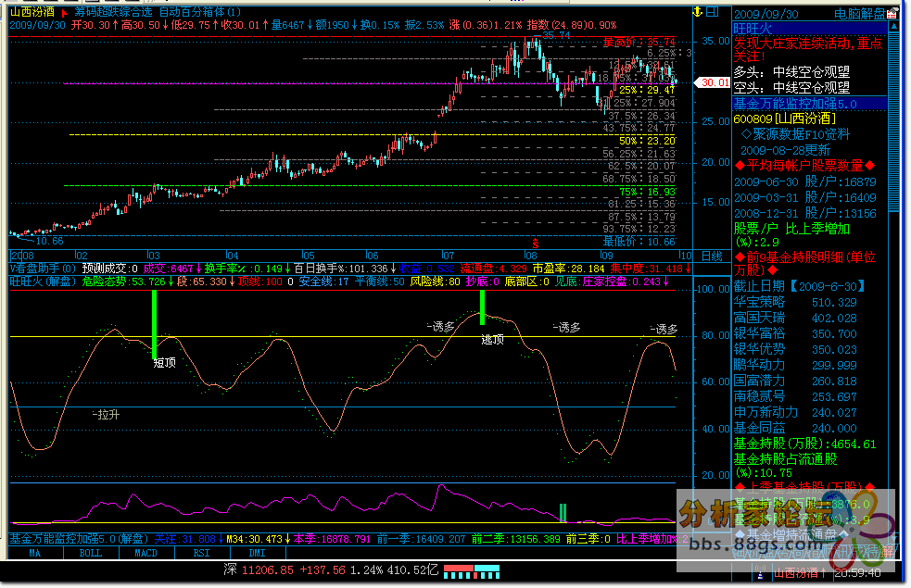Click the 最高价: 35.74 label

click(x=639, y=42)
